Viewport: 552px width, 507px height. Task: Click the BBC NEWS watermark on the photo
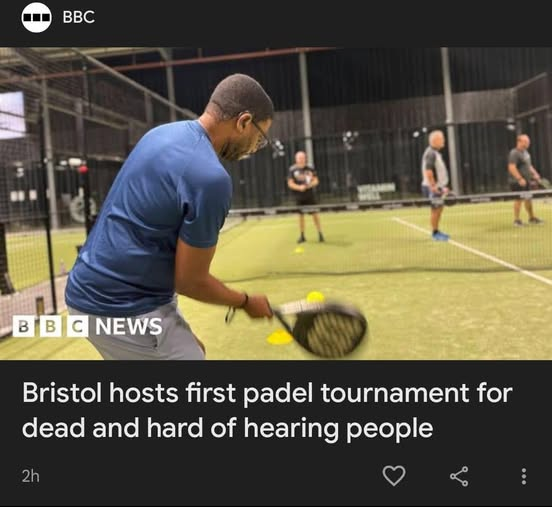coord(87,327)
